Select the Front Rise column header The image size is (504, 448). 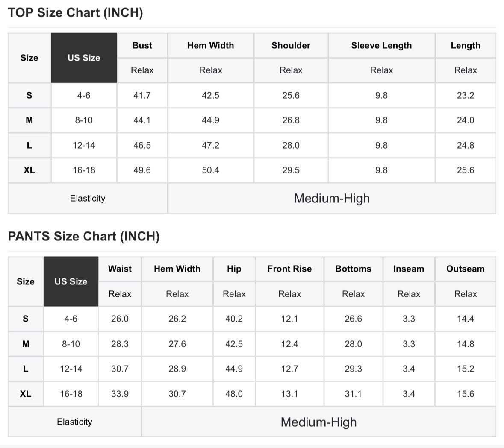click(289, 269)
